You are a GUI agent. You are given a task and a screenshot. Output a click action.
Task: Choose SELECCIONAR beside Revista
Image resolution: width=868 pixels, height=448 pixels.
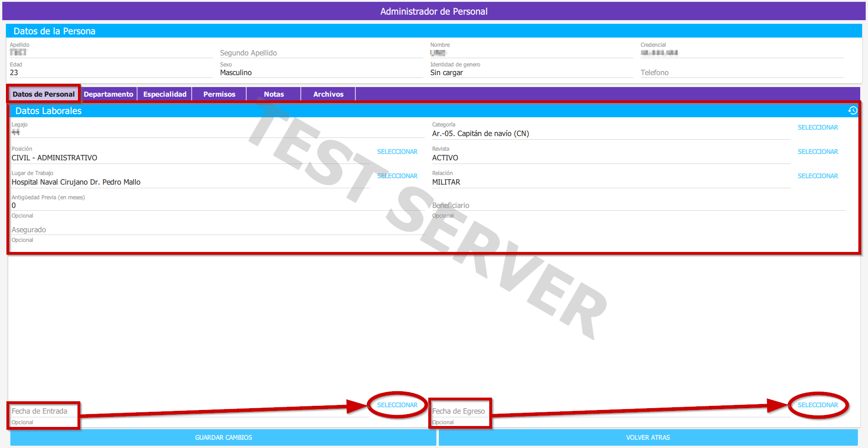coord(818,152)
